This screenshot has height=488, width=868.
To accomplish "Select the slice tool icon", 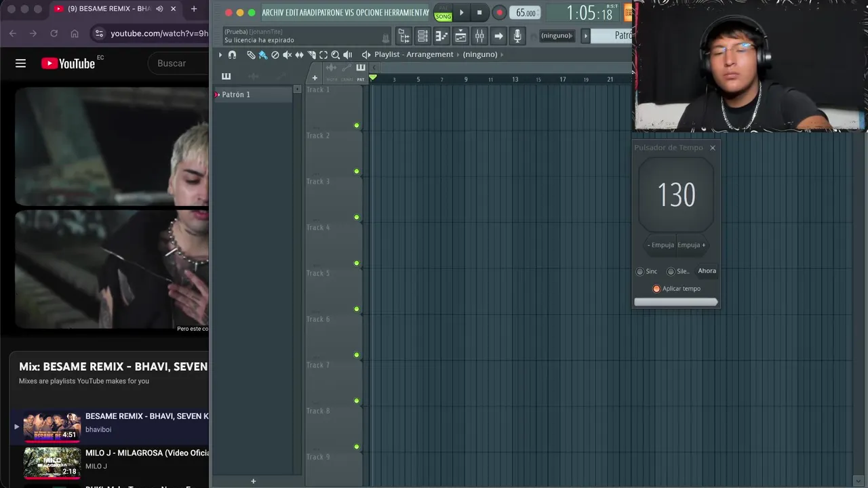I will tap(311, 55).
